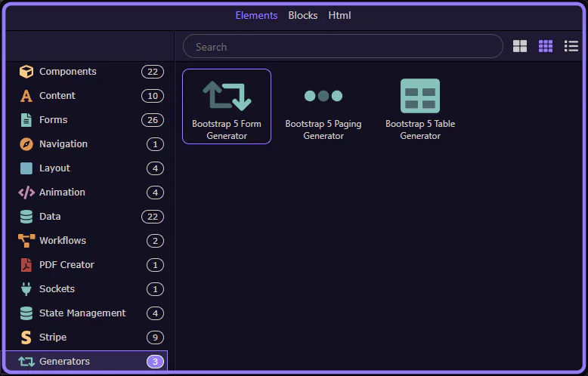Click the Components cube icon

tap(26, 72)
